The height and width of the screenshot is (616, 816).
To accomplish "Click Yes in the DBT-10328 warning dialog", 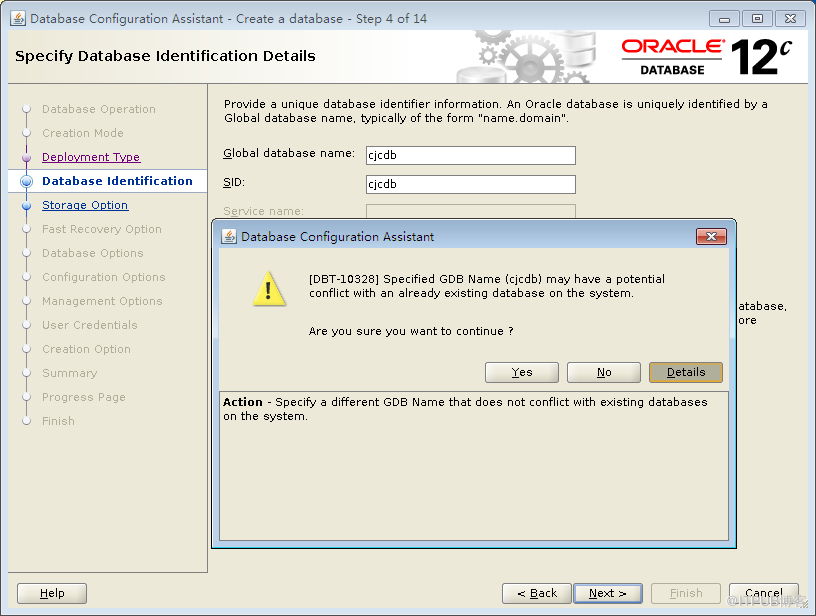I will [x=521, y=373].
